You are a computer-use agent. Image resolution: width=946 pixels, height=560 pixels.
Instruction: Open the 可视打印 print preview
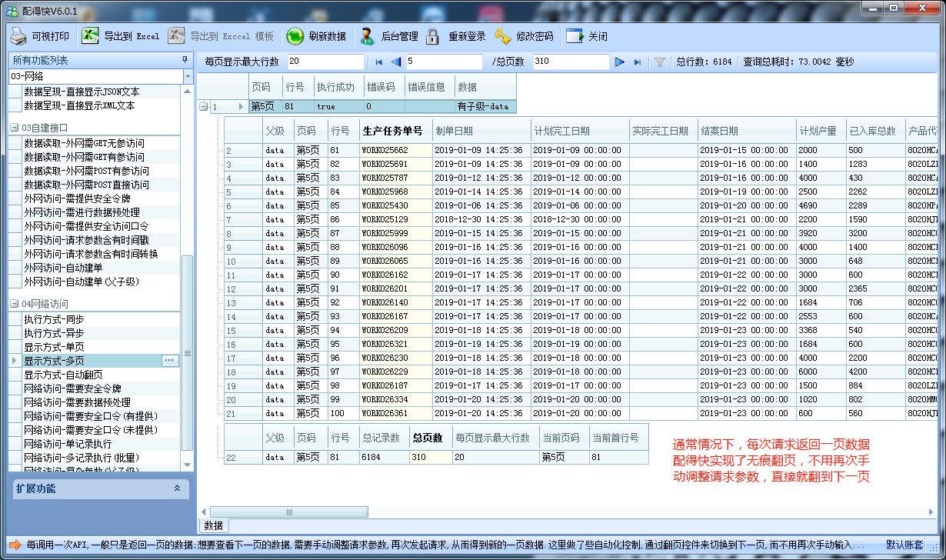pyautogui.click(x=40, y=36)
